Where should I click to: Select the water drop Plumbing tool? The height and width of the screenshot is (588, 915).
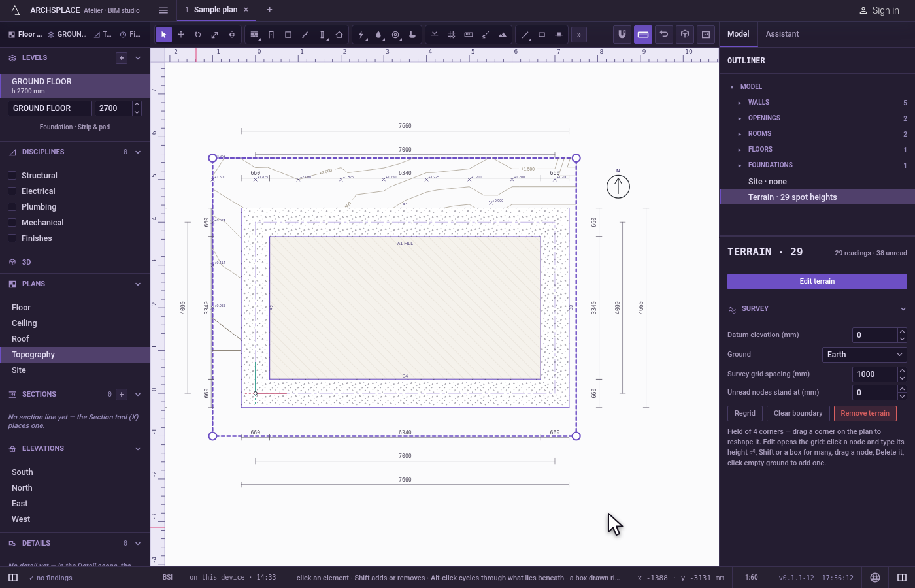tap(378, 35)
